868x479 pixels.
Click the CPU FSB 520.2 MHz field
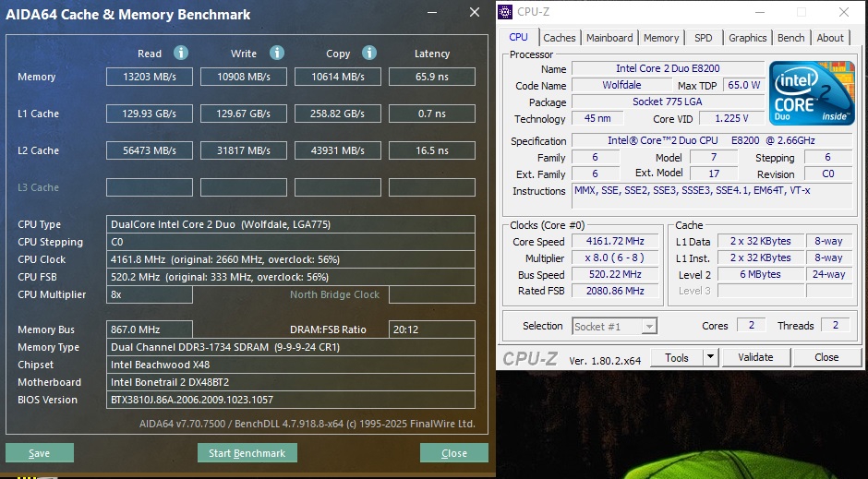[291, 277]
